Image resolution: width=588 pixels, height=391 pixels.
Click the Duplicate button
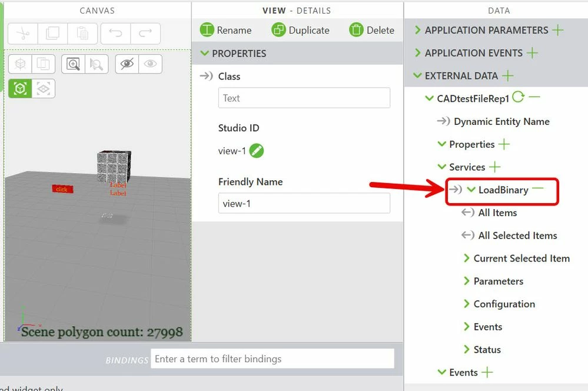[x=300, y=30]
